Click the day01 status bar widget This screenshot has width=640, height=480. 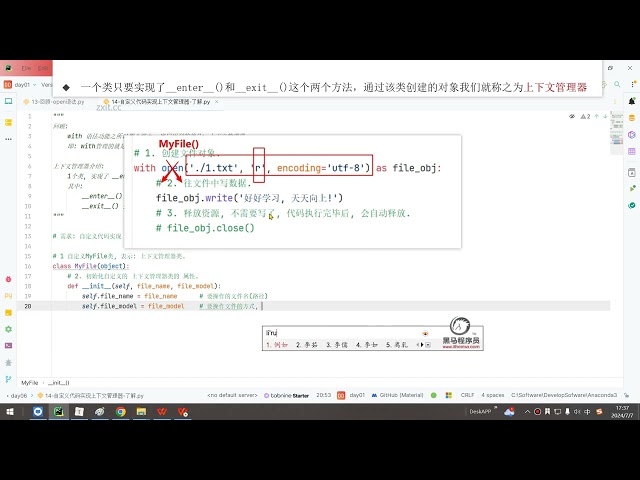coord(351,395)
